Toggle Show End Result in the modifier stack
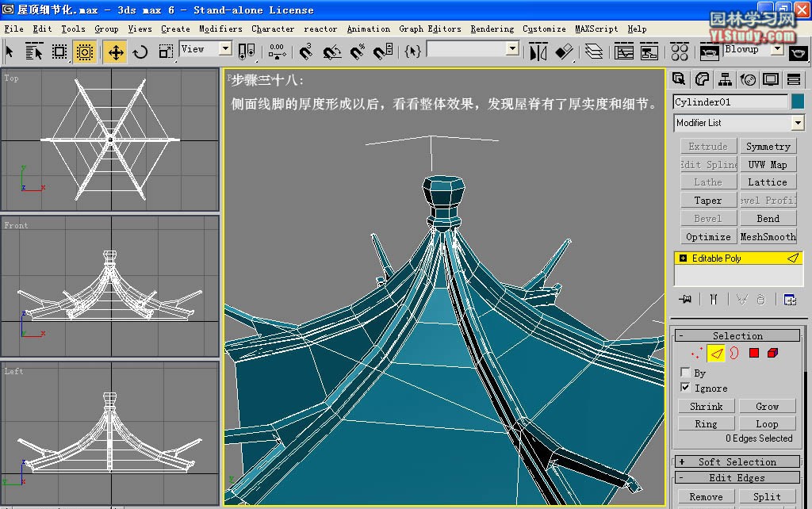812x509 pixels. tap(714, 299)
